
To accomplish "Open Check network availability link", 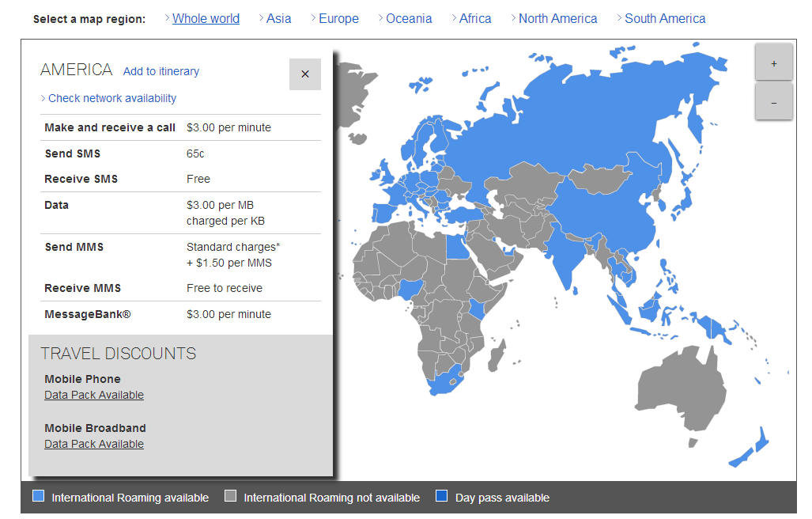I will point(112,99).
